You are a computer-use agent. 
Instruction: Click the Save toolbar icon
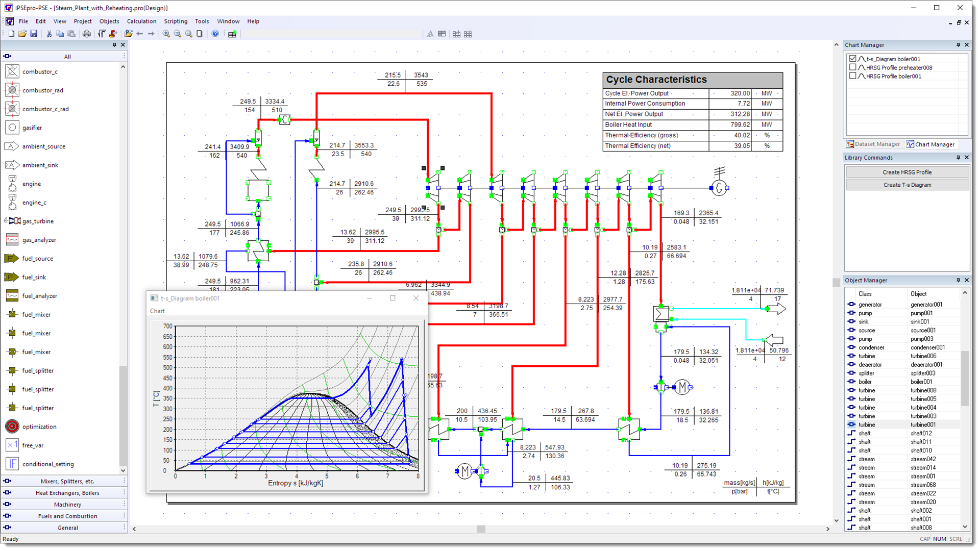(34, 34)
